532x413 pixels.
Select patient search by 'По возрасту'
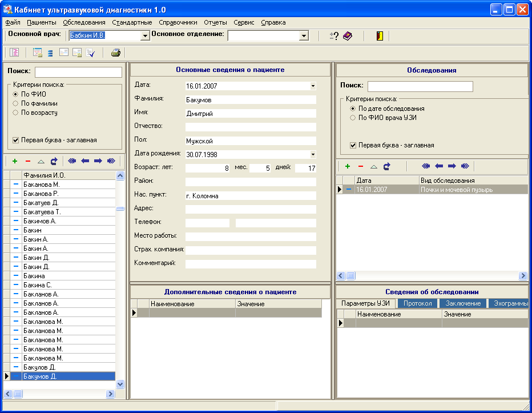point(16,113)
